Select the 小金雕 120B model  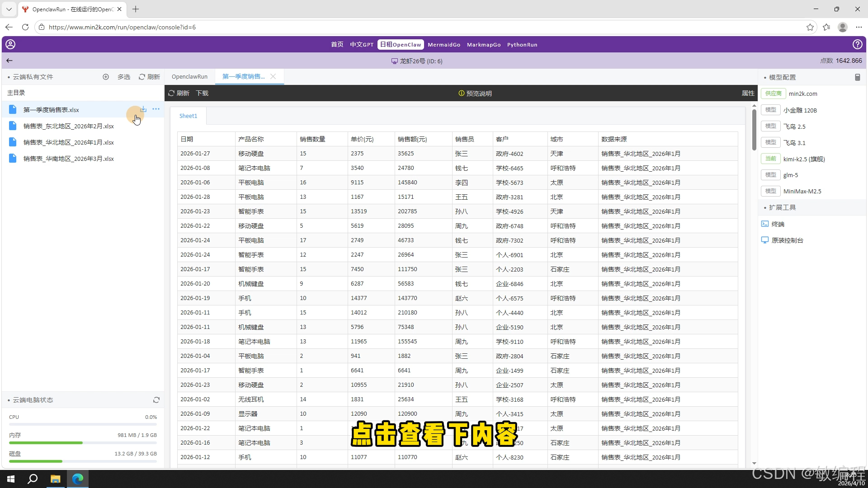click(x=800, y=110)
